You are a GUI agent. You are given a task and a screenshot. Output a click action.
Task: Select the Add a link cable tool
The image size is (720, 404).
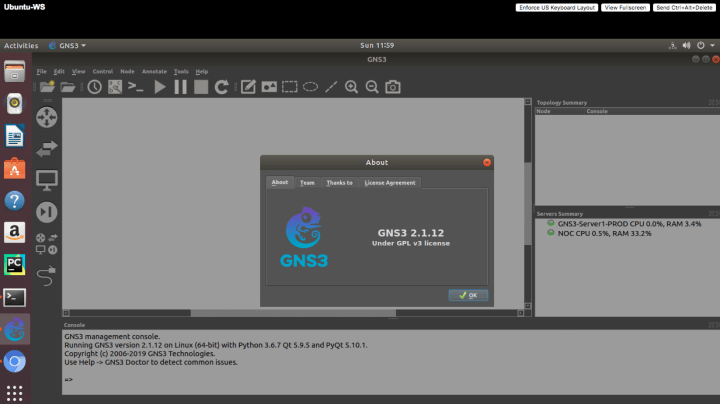pos(47,275)
